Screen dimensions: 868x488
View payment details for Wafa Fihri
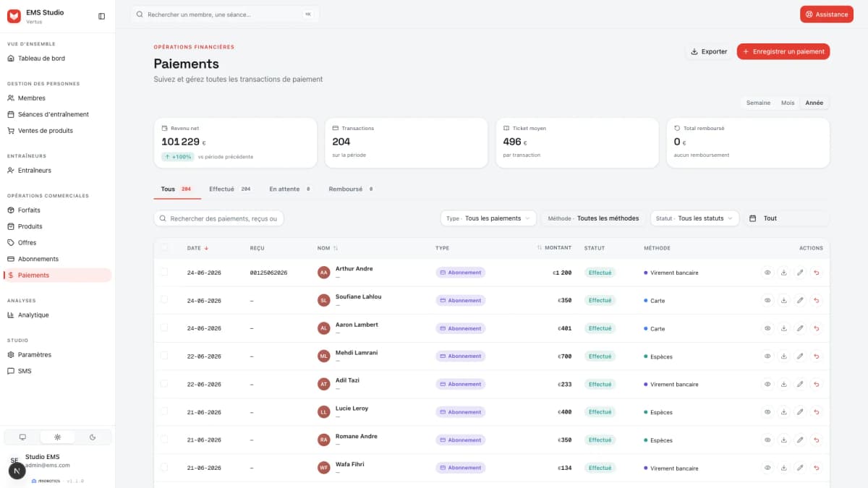767,468
